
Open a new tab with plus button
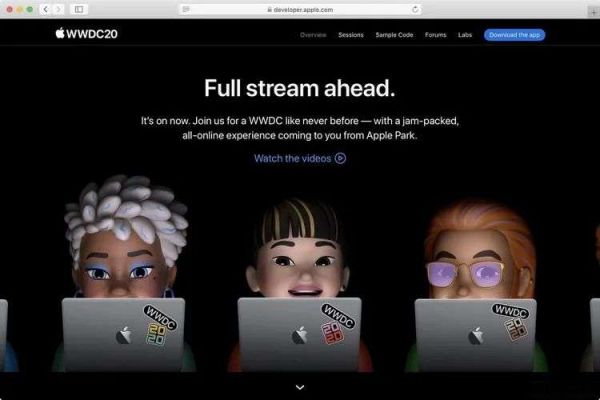tap(592, 9)
